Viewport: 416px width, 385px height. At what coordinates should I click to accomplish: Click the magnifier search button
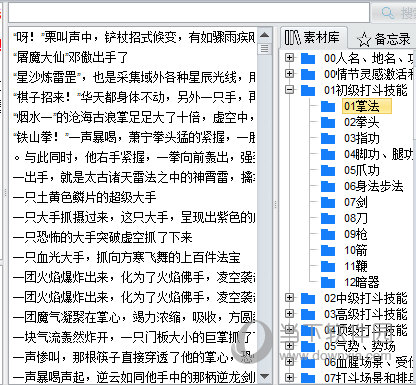tap(395, 13)
